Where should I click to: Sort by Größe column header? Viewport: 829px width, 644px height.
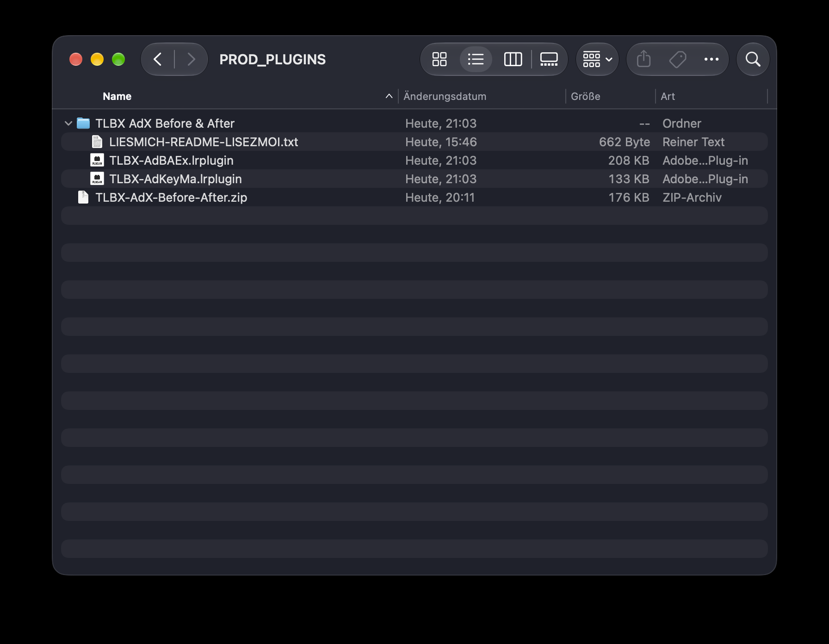[x=586, y=96]
